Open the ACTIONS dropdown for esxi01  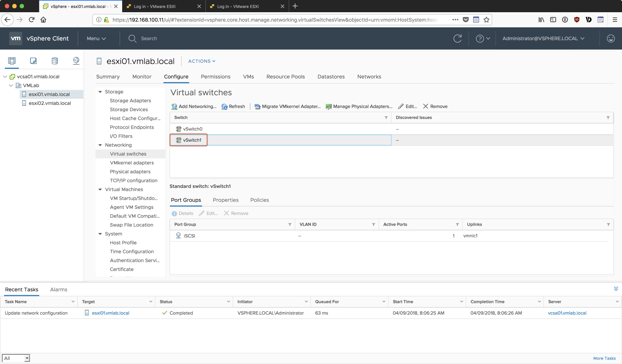[201, 61]
